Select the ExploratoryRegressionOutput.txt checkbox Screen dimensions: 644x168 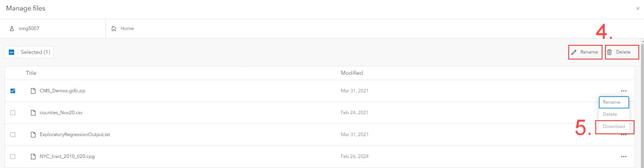click(13, 135)
